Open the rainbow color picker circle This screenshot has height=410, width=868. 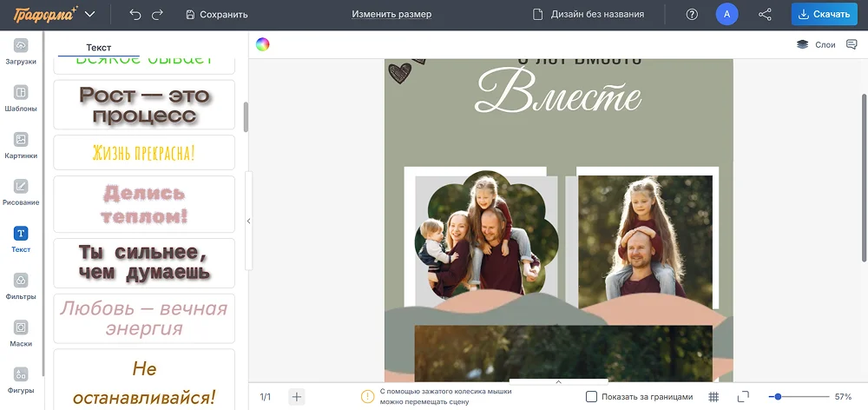[x=262, y=45]
